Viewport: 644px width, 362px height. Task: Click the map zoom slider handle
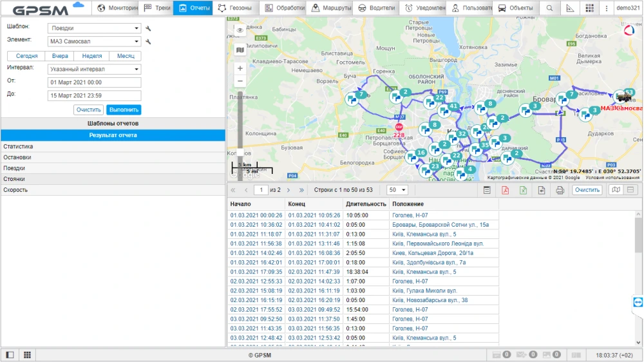click(240, 152)
